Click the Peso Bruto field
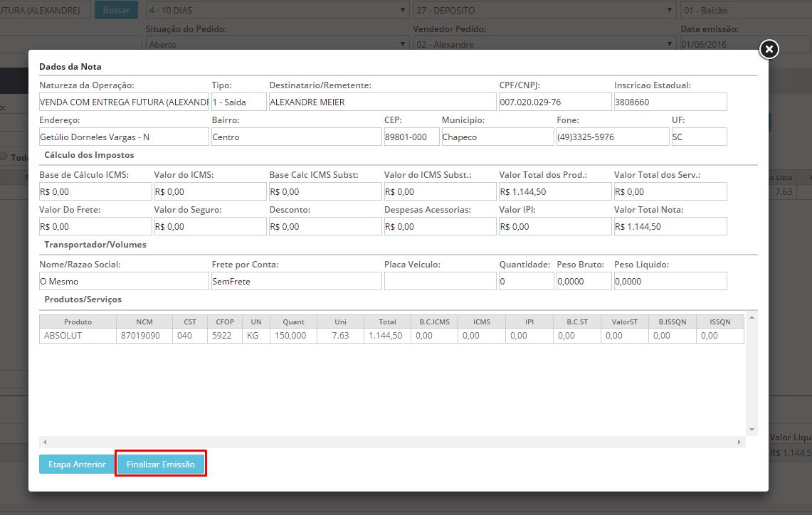Screen dimensions: 812x515 [584, 281]
